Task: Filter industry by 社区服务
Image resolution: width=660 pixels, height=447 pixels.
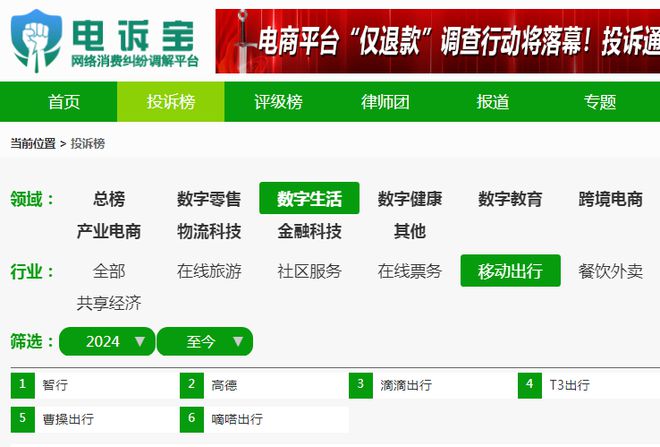Action: click(309, 271)
